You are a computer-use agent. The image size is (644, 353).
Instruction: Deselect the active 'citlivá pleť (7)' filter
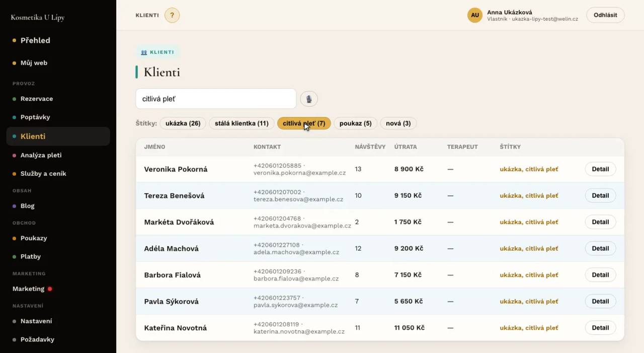(x=304, y=123)
